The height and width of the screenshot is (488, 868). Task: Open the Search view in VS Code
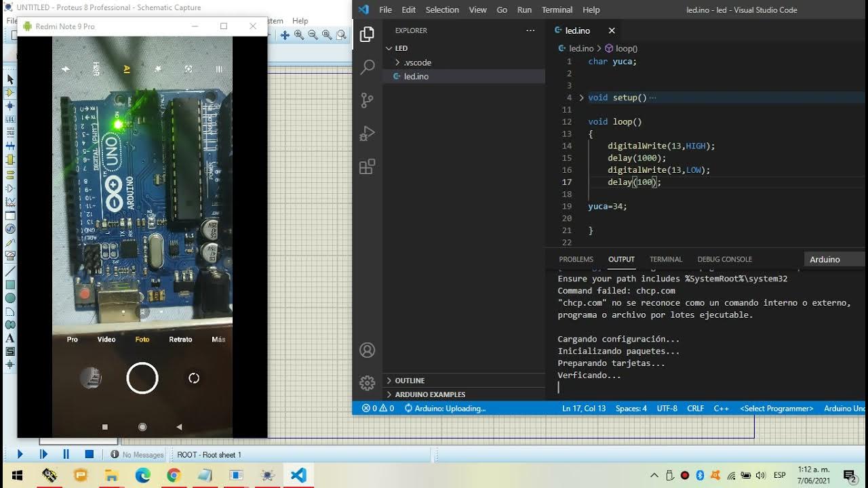coord(367,66)
